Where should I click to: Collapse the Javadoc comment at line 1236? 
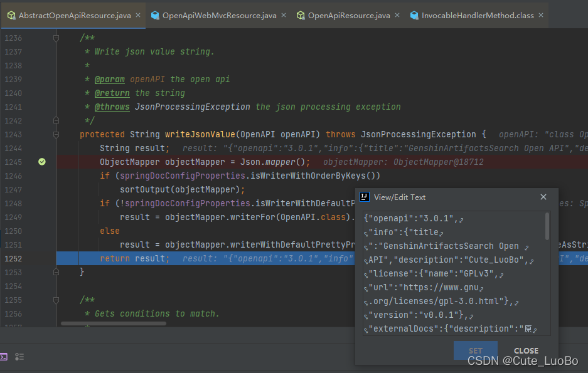56,38
